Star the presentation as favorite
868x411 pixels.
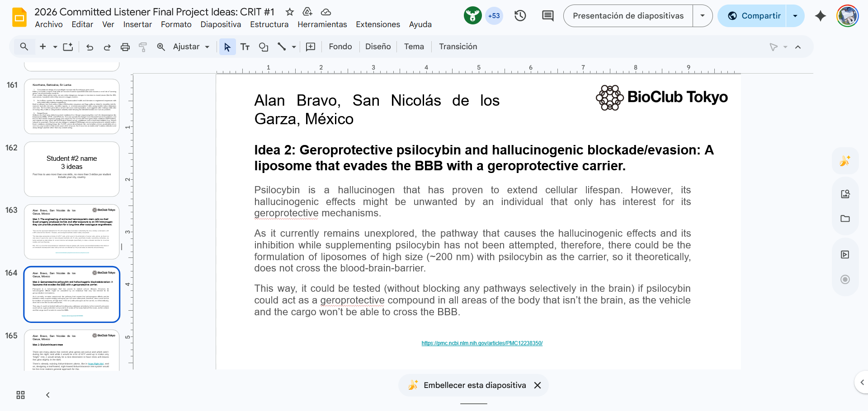coord(289,12)
